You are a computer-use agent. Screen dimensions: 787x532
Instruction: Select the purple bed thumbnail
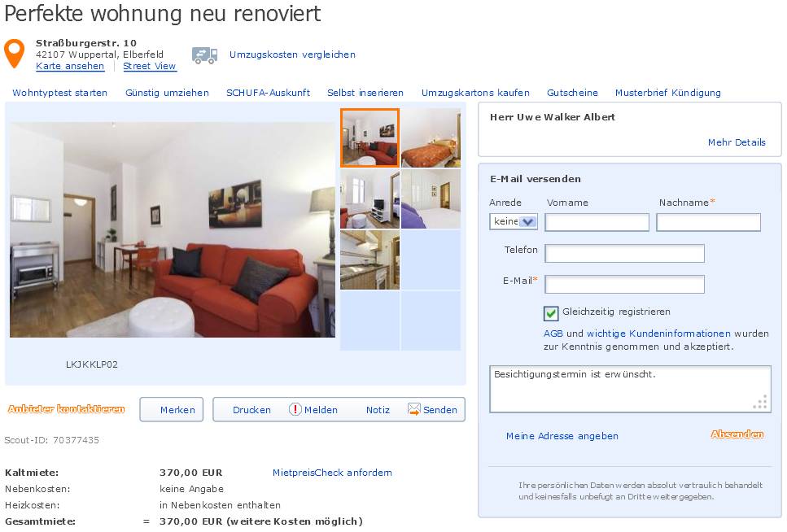(431, 198)
